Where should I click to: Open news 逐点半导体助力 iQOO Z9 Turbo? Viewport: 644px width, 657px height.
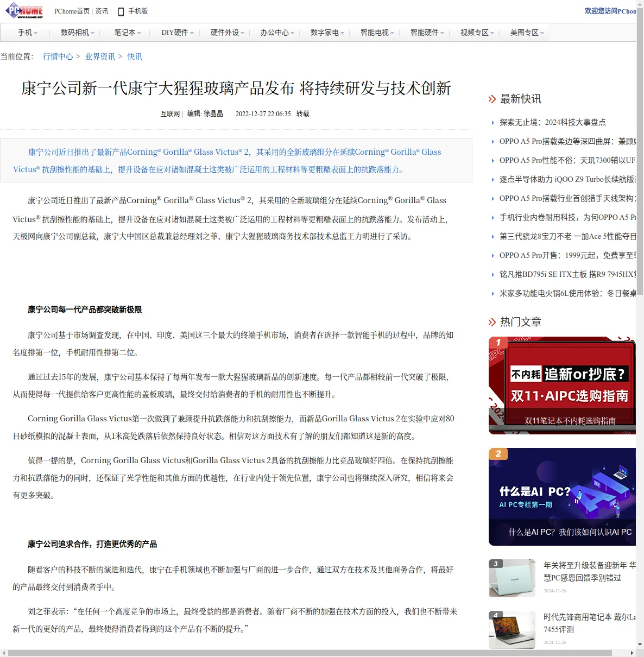pos(567,179)
